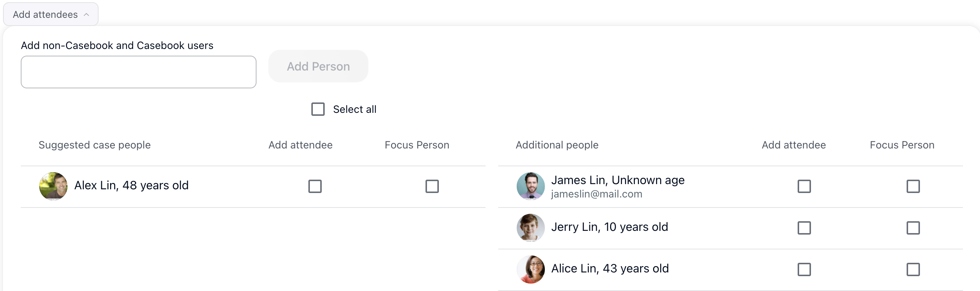Click the email jameslin@mail.com
The image size is (980, 291).
coord(596,194)
